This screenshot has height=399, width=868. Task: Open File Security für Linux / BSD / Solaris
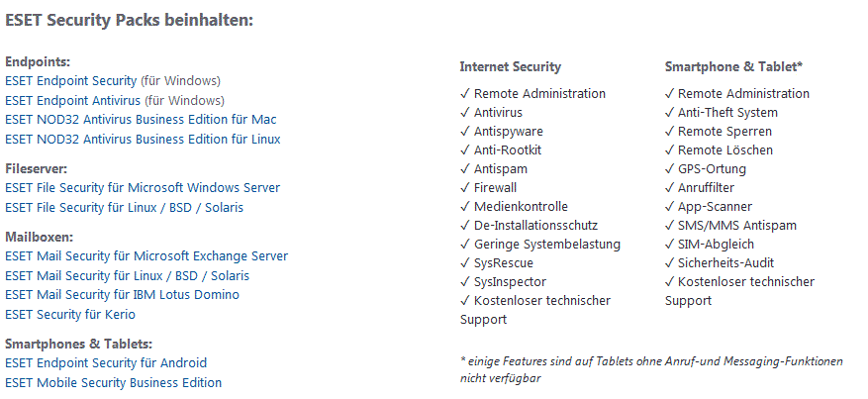coord(124,207)
